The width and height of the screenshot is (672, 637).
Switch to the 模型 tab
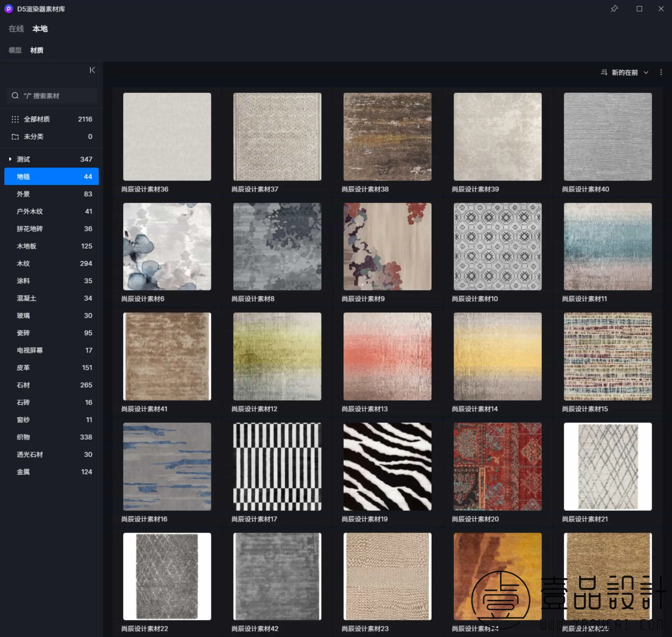pos(15,50)
